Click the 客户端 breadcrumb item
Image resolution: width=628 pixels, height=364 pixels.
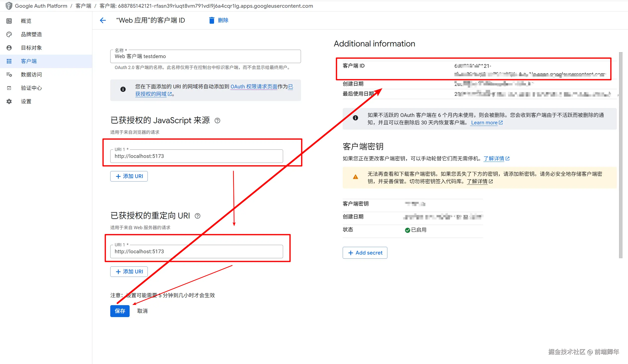[x=83, y=6]
